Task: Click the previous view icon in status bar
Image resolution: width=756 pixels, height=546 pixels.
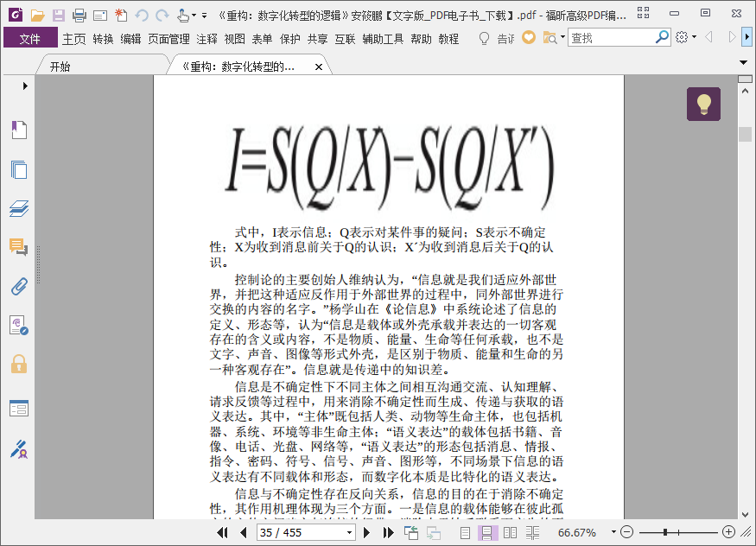Action: pyautogui.click(x=411, y=532)
